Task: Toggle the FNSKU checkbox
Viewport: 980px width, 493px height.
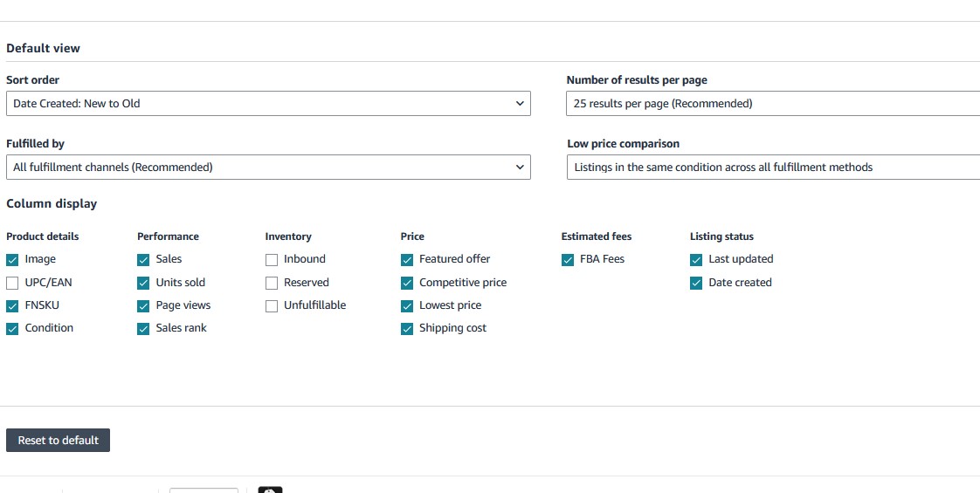Action: click(12, 305)
